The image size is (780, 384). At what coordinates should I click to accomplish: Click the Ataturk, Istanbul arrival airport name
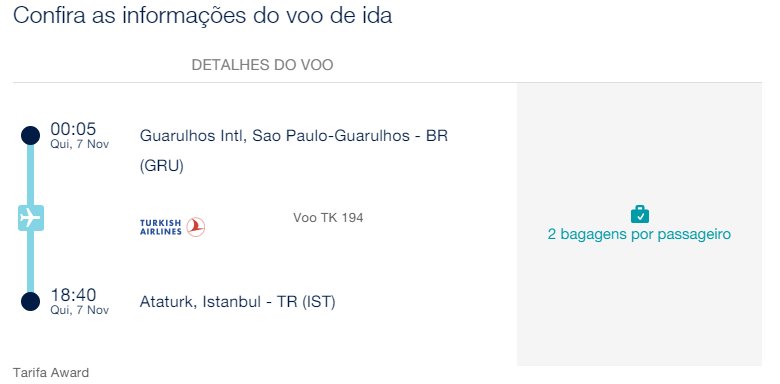[237, 302]
